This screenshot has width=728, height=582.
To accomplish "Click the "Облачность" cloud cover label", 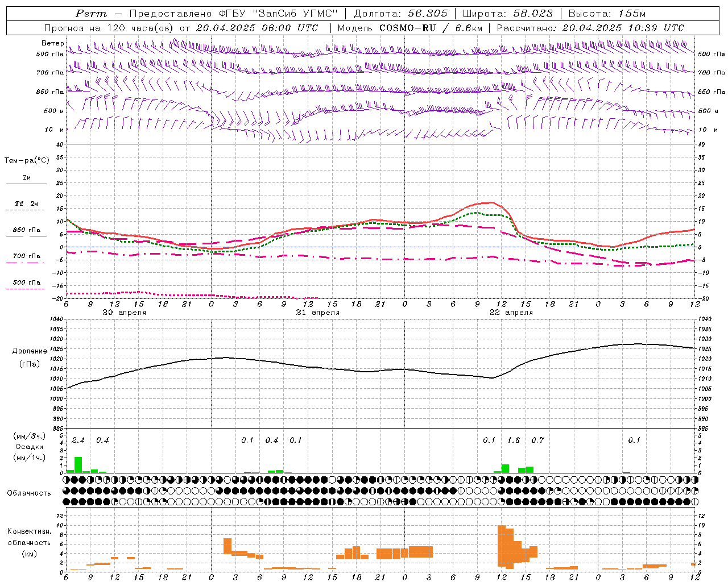I will [x=29, y=493].
